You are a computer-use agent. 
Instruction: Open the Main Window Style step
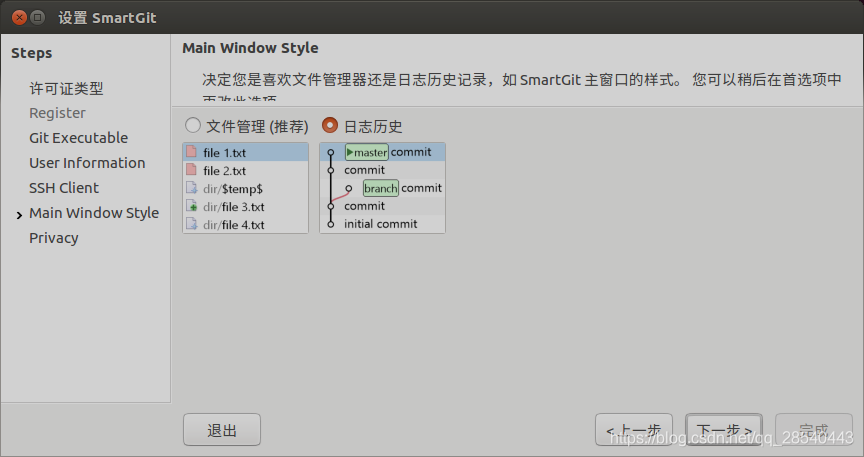click(94, 213)
